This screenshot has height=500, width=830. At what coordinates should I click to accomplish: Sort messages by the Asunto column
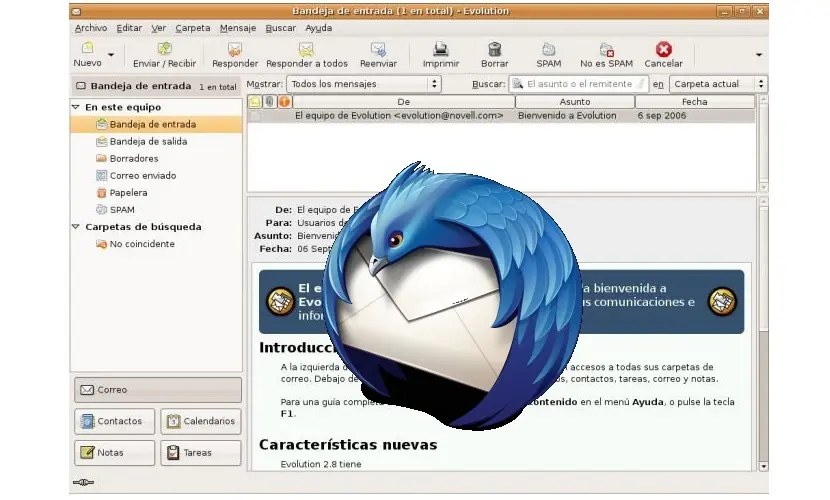point(575,102)
